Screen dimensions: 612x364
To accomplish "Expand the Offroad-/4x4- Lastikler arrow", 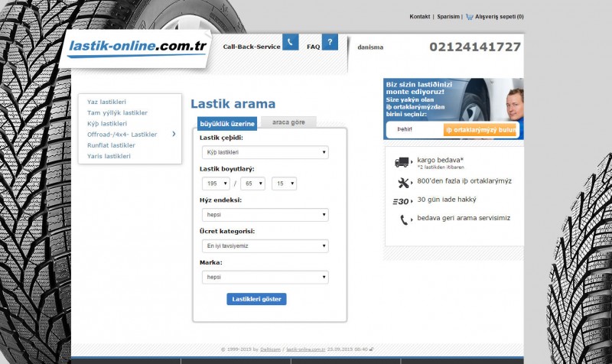I will click(x=174, y=134).
